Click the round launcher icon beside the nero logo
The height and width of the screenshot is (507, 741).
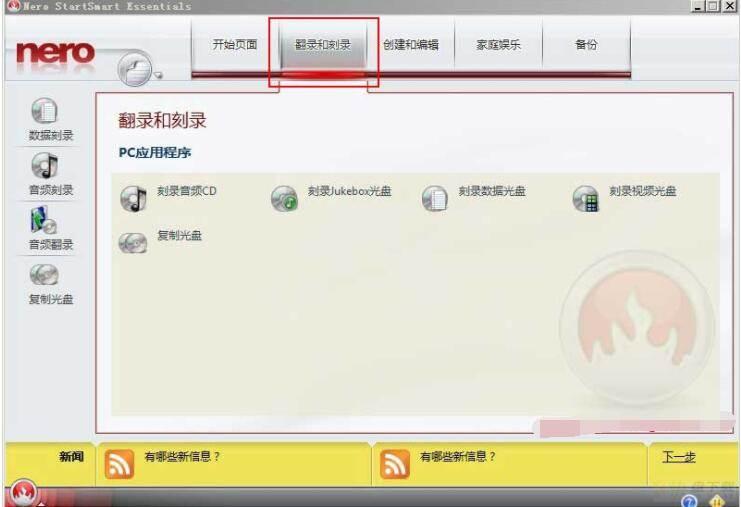tap(135, 69)
